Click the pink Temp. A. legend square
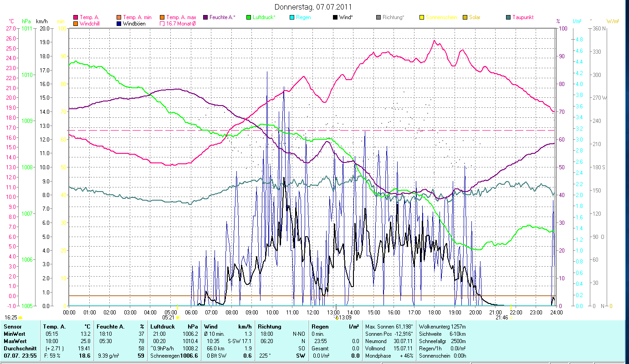The width and height of the screenshot is (629, 364). (x=76, y=17)
